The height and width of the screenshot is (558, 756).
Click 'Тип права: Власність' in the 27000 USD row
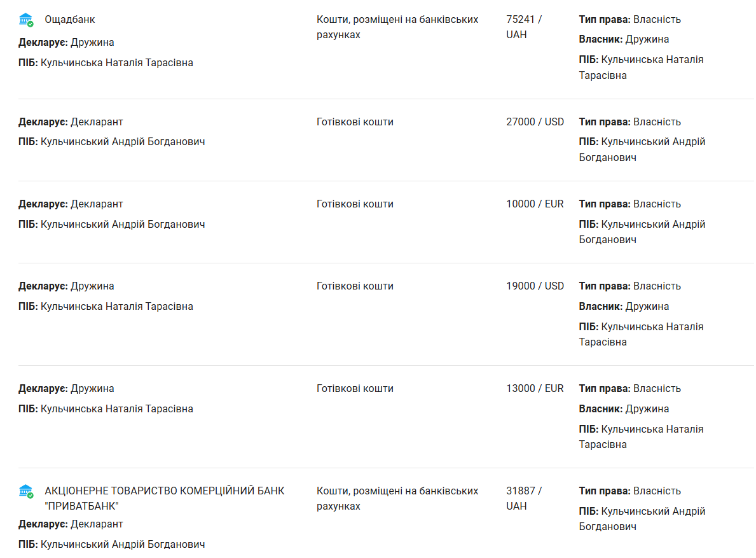(x=629, y=122)
